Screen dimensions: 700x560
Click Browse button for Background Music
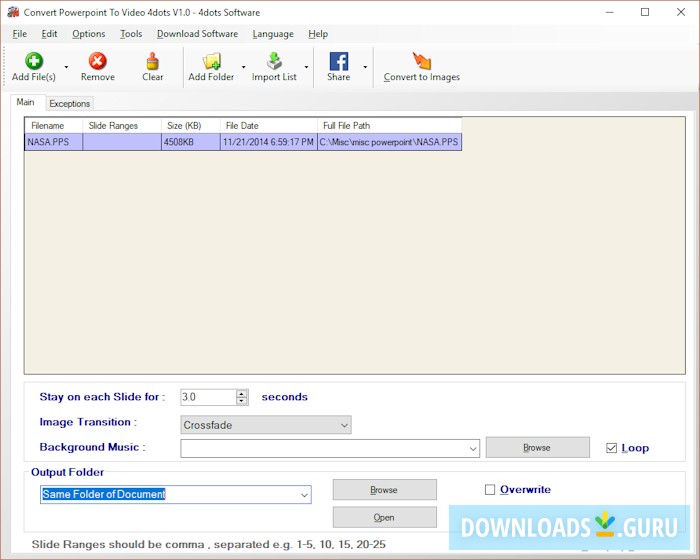538,447
